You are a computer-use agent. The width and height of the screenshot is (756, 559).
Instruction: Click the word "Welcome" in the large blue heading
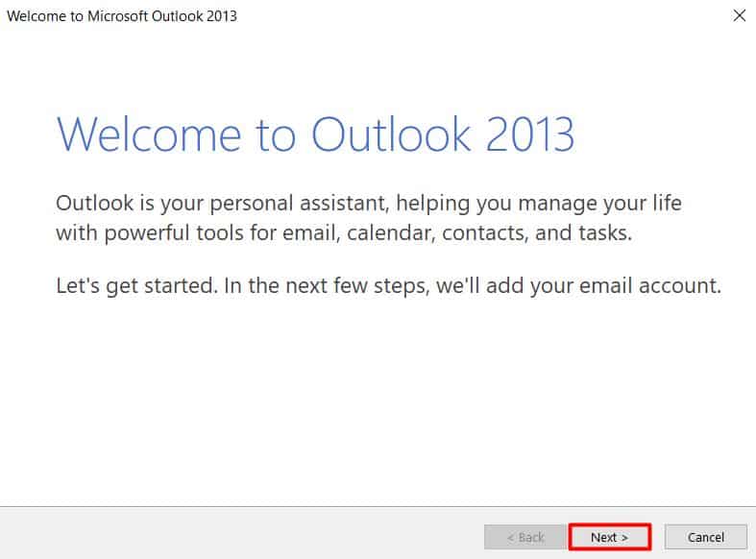156,134
